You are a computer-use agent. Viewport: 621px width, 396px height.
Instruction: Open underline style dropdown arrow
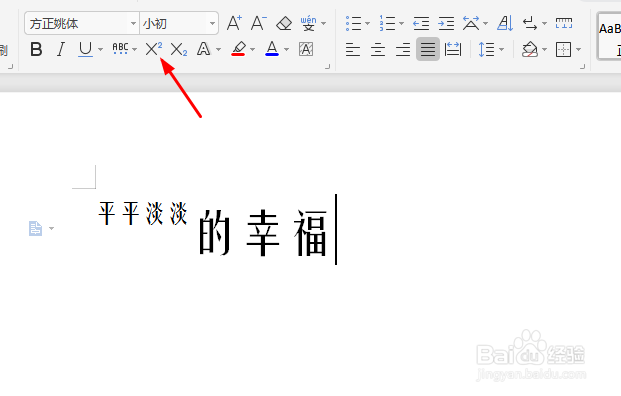[100, 50]
